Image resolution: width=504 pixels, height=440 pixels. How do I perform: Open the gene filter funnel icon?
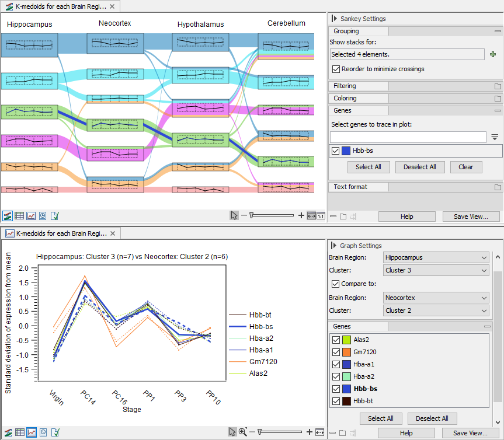click(x=493, y=137)
